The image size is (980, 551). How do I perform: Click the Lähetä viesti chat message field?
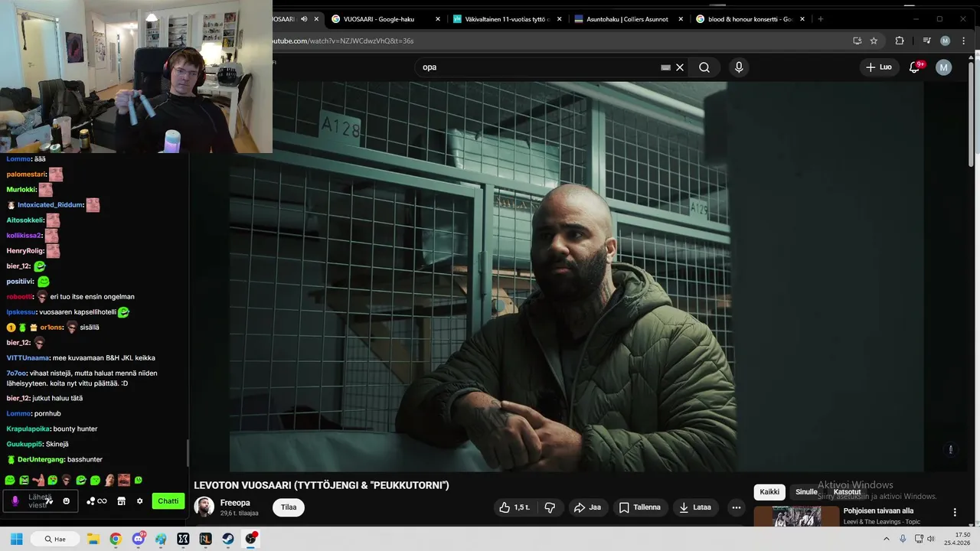(x=40, y=501)
